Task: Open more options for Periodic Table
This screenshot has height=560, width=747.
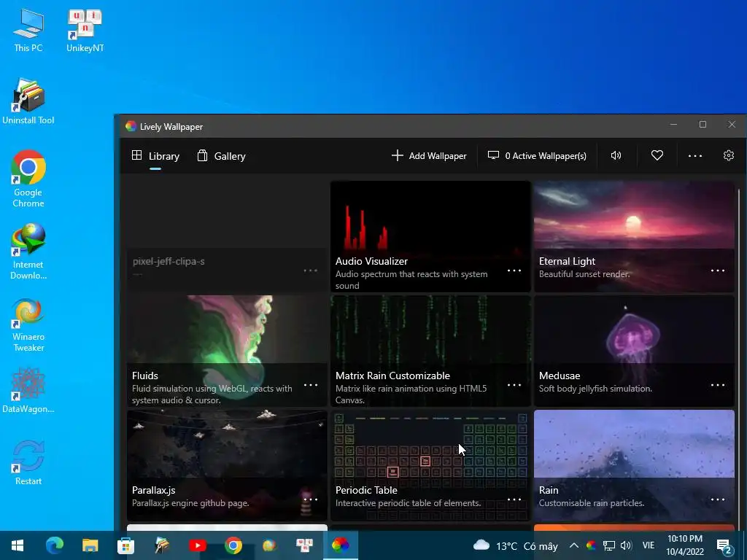Action: 514,499
